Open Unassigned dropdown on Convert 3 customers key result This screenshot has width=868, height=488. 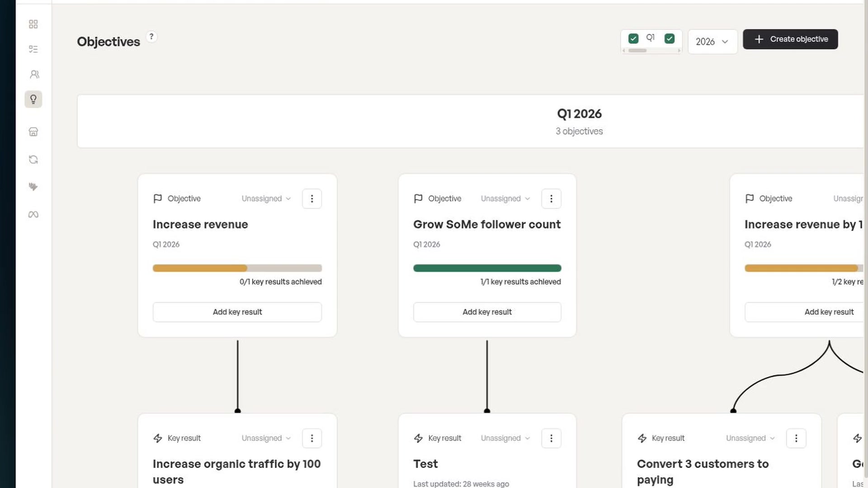pos(750,438)
